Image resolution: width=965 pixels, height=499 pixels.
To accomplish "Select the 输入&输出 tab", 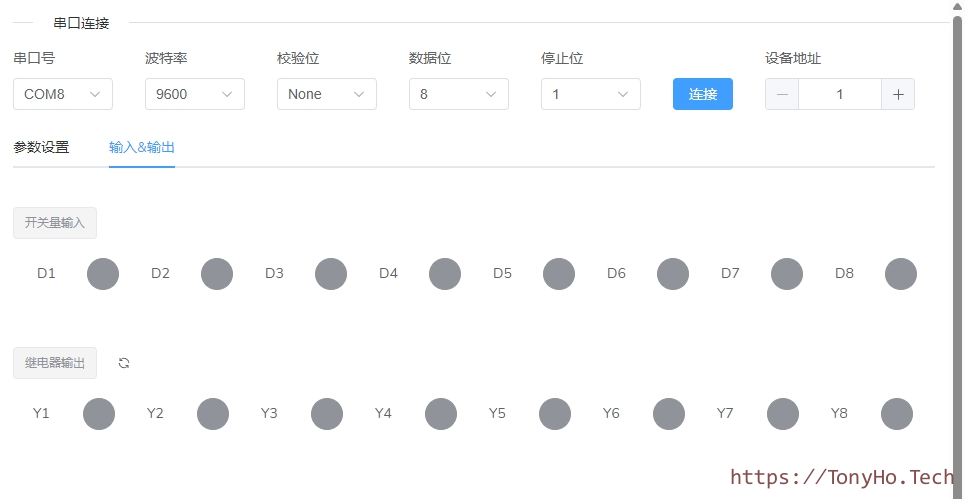I will tap(142, 147).
